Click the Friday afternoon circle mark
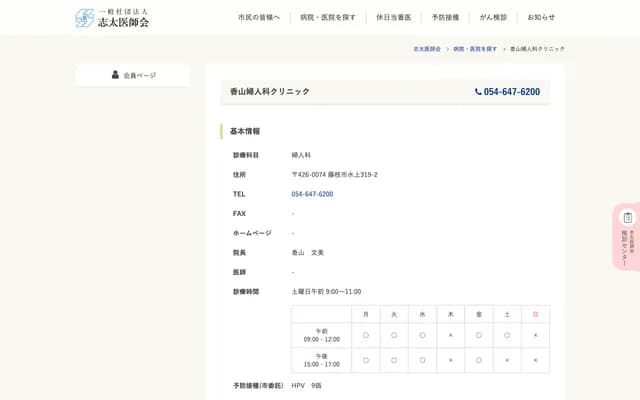Screen dimensions: 640x400 (x=479, y=360)
